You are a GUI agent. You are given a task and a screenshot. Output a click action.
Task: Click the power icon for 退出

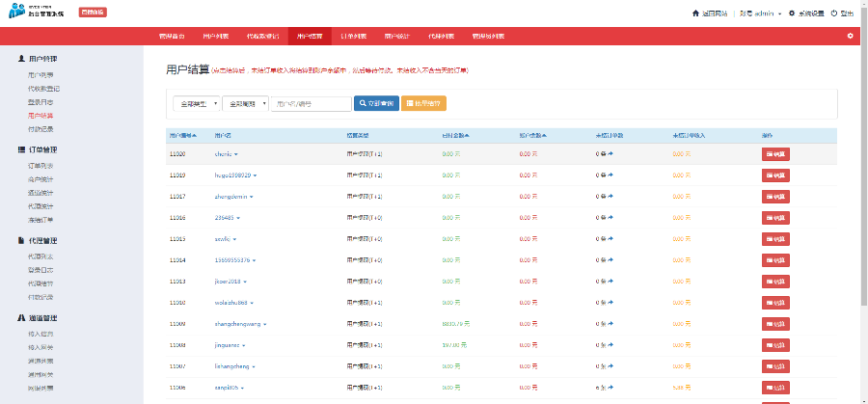[834, 13]
